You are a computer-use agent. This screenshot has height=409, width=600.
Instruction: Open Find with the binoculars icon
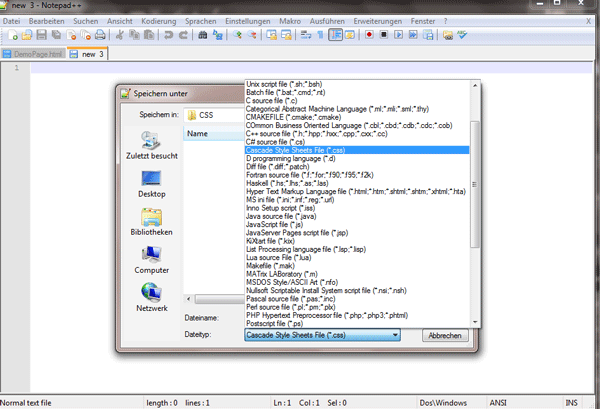(x=202, y=35)
